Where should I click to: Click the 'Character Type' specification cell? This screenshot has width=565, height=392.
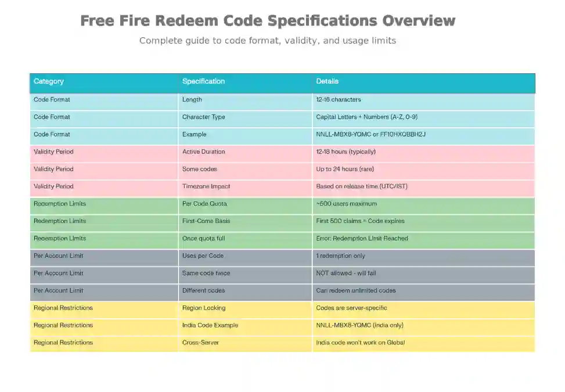tap(203, 117)
